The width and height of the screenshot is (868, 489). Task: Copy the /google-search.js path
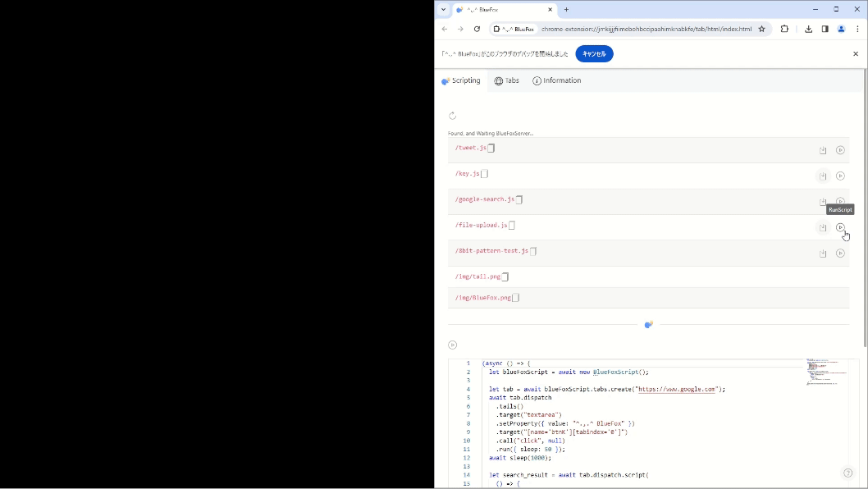click(519, 199)
